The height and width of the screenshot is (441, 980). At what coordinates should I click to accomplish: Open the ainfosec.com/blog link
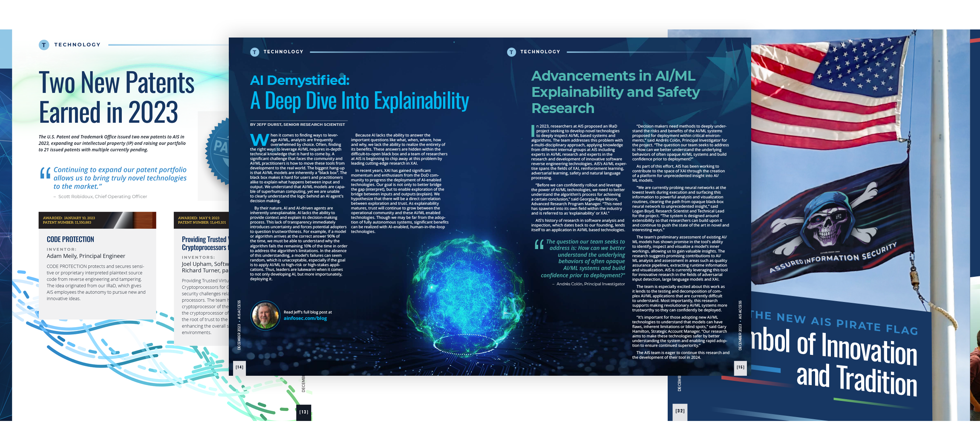pyautogui.click(x=305, y=318)
